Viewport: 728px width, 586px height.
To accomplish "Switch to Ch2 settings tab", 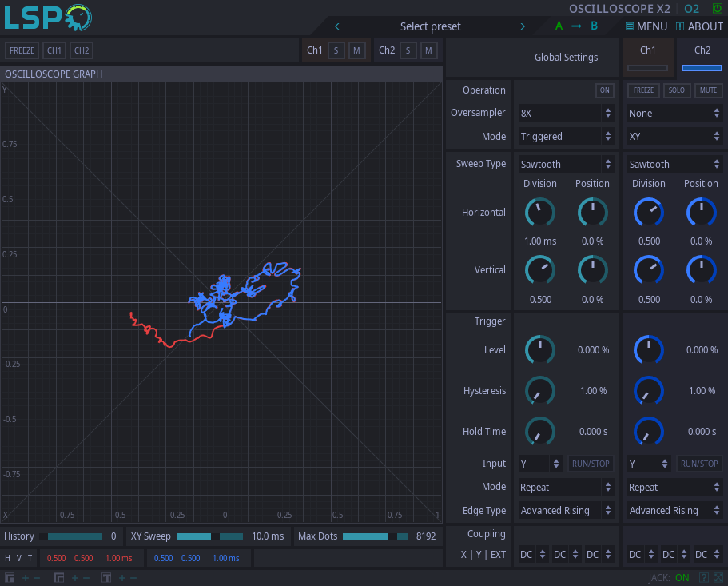I will point(702,57).
